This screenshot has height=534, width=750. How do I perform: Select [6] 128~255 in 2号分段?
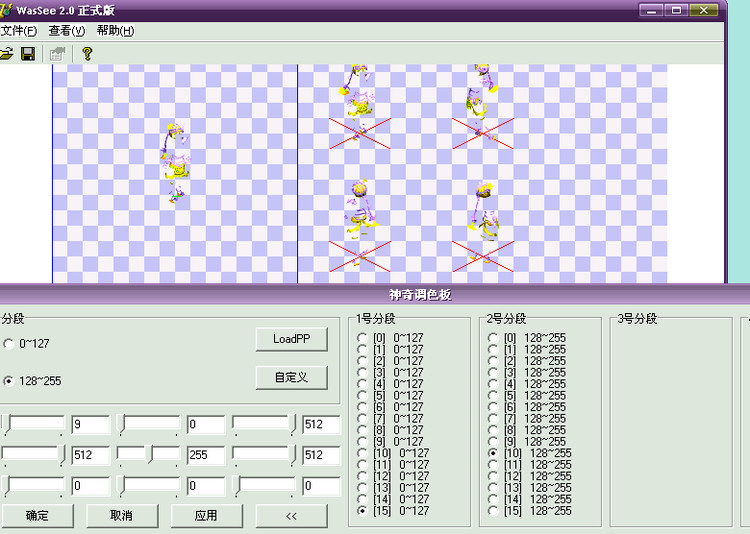[527, 407]
